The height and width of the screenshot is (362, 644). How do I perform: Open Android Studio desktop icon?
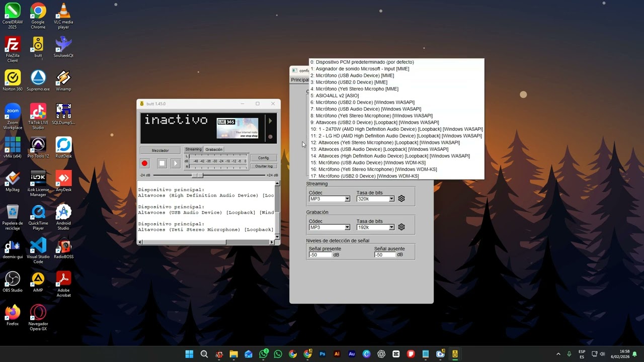point(63,217)
